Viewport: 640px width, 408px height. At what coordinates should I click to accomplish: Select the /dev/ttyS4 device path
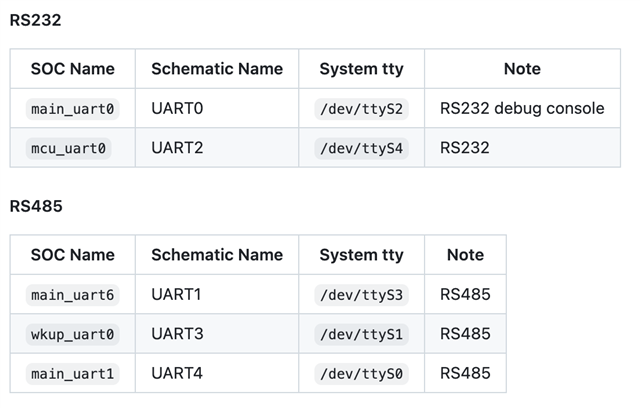tap(361, 148)
